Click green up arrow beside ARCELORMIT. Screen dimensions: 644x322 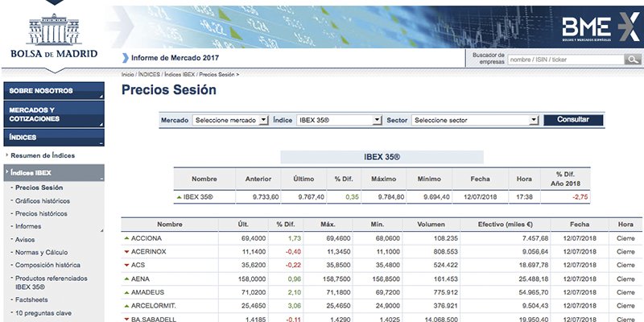pyautogui.click(x=126, y=306)
